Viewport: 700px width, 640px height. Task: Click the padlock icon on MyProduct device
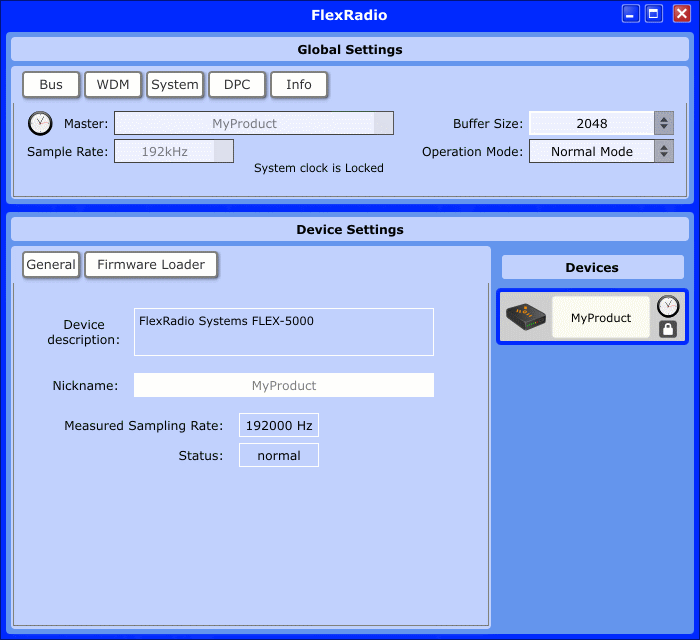click(x=668, y=329)
